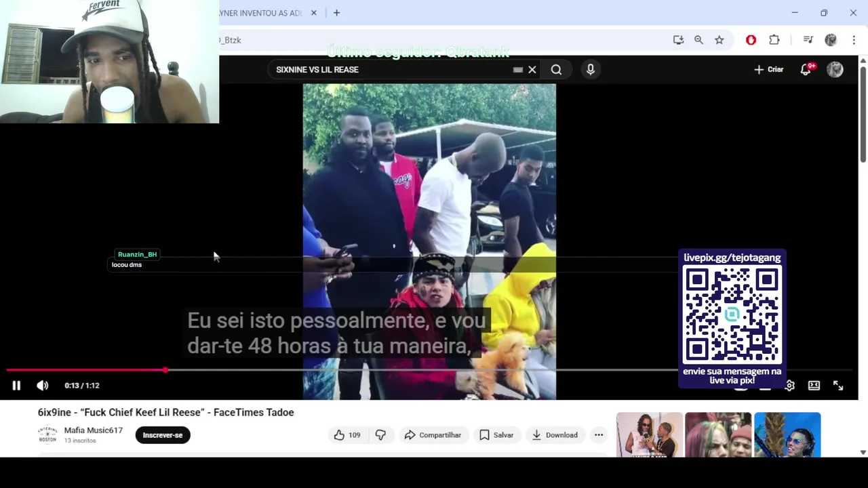
Task: Subscribe via Inscrever-se button
Action: click(x=163, y=435)
